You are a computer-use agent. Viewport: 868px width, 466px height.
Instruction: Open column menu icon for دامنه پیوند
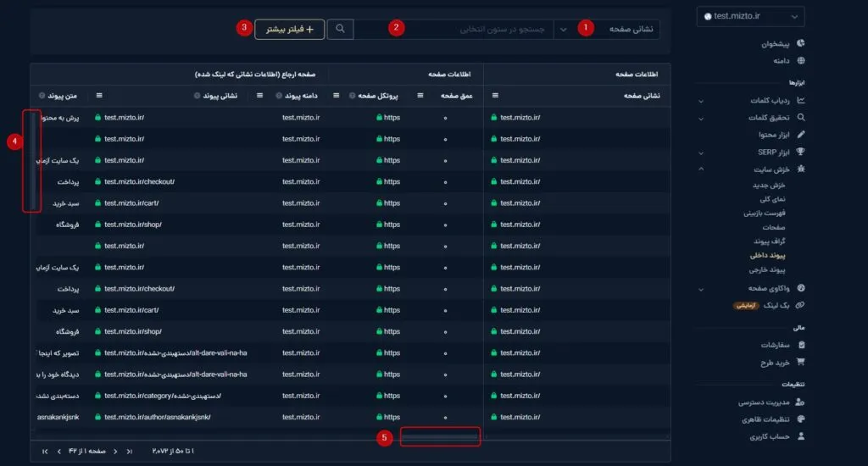(x=259, y=96)
